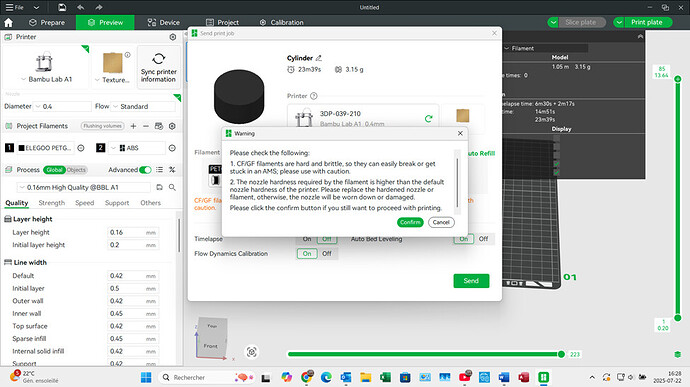Open Microsoft Edge from the taskbar
Image resolution: width=690 pixels, height=387 pixels.
(326, 377)
